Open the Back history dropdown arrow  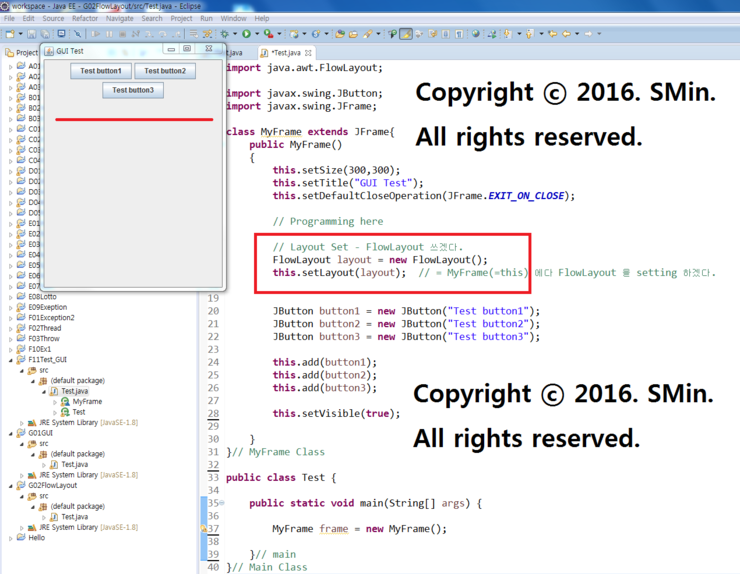pos(577,34)
